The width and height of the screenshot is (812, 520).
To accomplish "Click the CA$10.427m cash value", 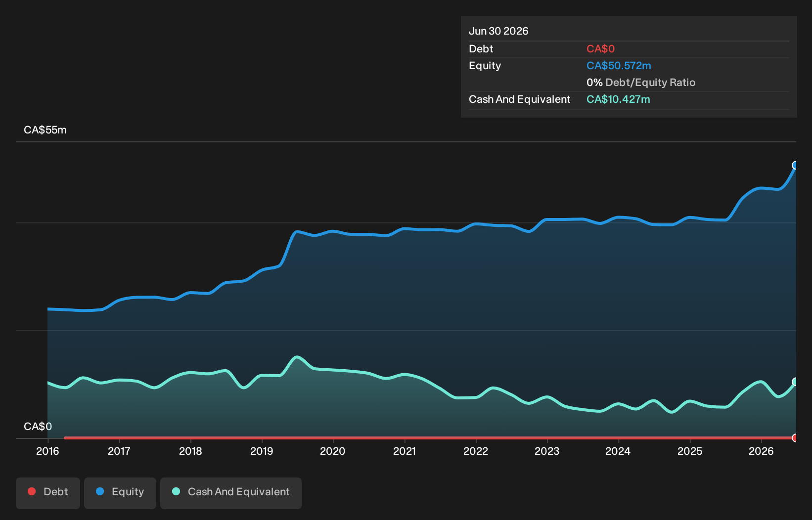I will pos(618,99).
